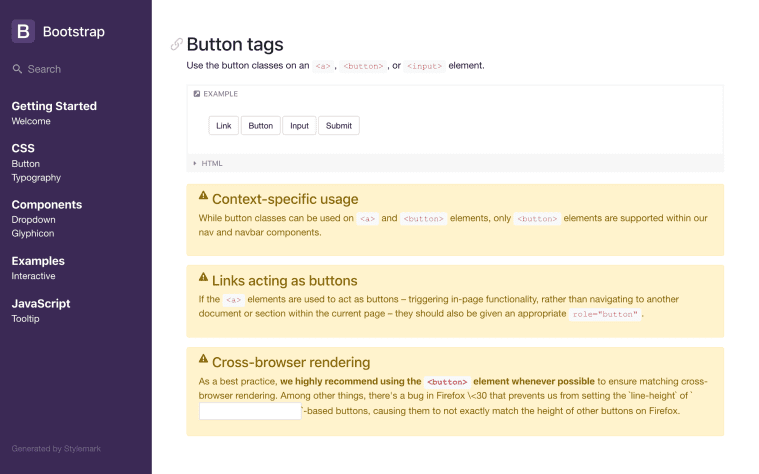Click the Input example button
The image size is (759, 474).
pyautogui.click(x=299, y=126)
